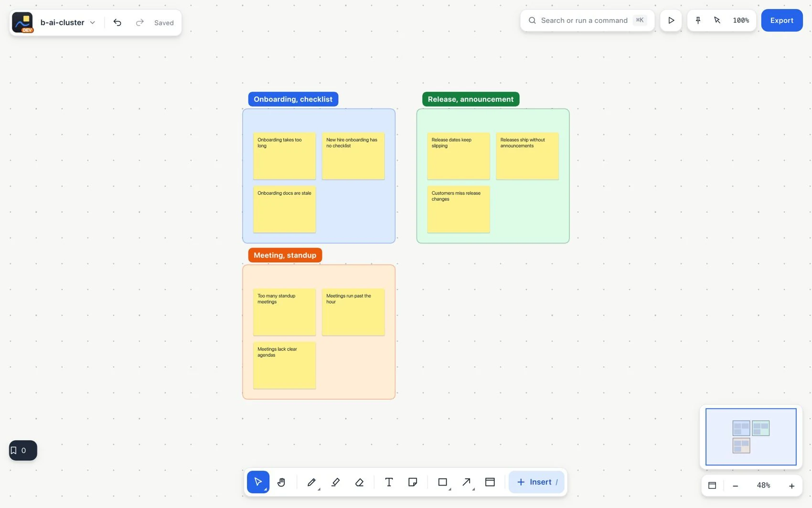Image resolution: width=812 pixels, height=508 pixels.
Task: Click the app logo with DEV badge
Action: click(22, 22)
